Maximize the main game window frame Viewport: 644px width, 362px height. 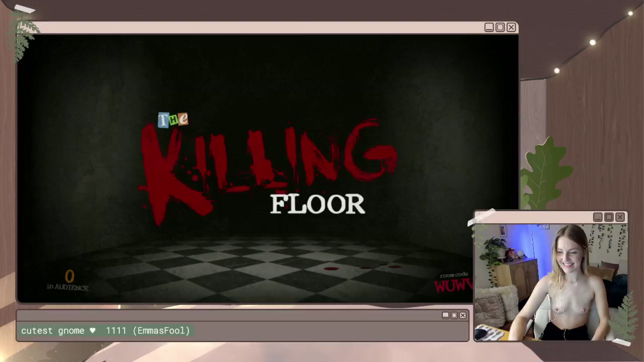click(x=500, y=27)
